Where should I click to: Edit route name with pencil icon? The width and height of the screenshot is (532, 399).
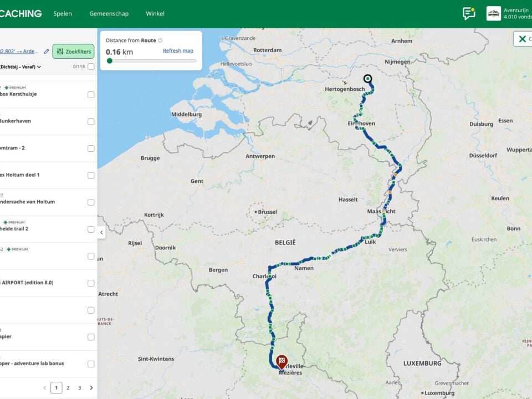click(47, 51)
